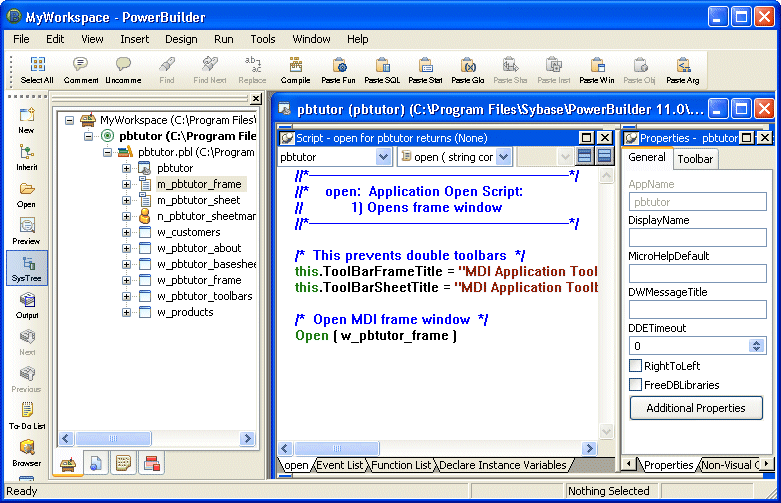
Task: Click the Find toolbar icon
Action: (x=167, y=70)
